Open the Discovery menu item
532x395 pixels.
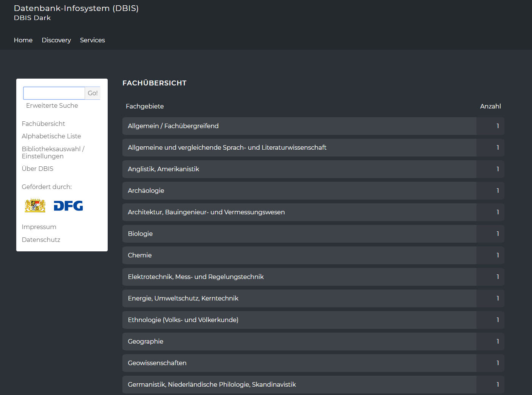click(56, 40)
